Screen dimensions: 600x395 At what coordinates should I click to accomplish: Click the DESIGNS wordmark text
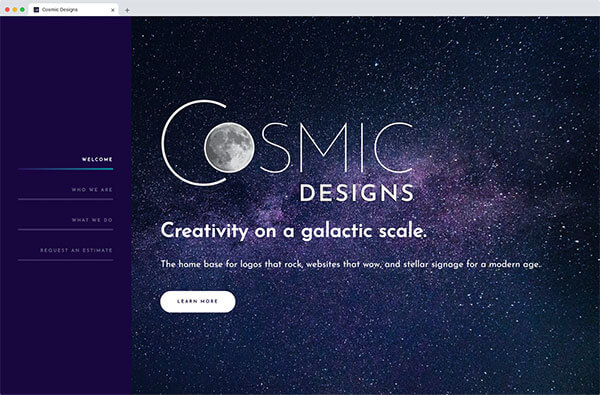356,193
